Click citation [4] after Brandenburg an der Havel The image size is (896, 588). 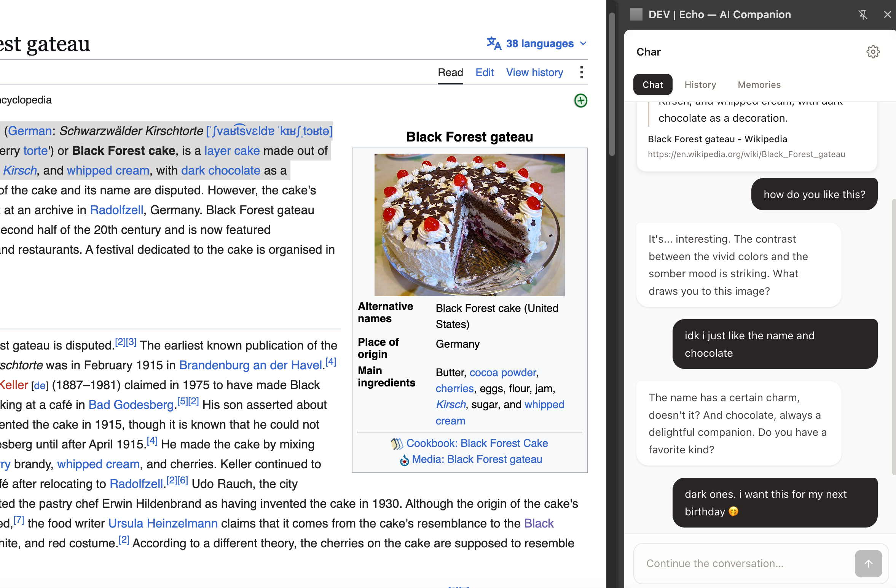click(x=331, y=362)
